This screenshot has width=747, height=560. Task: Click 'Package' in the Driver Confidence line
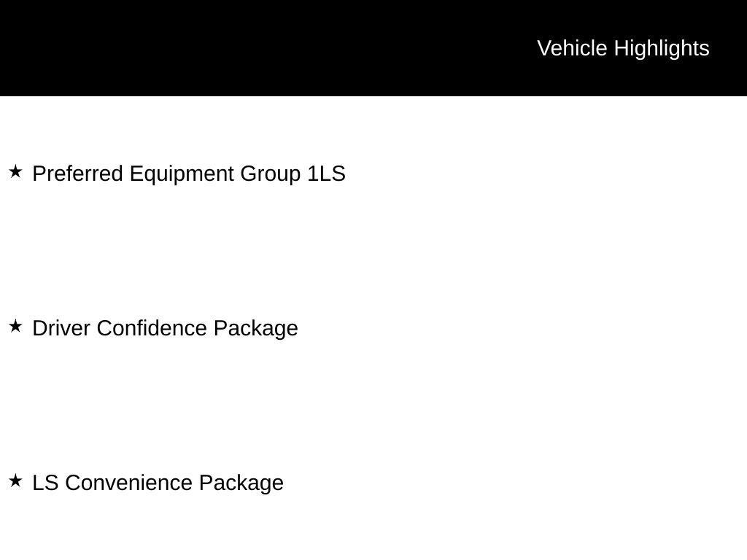pyautogui.click(x=255, y=329)
